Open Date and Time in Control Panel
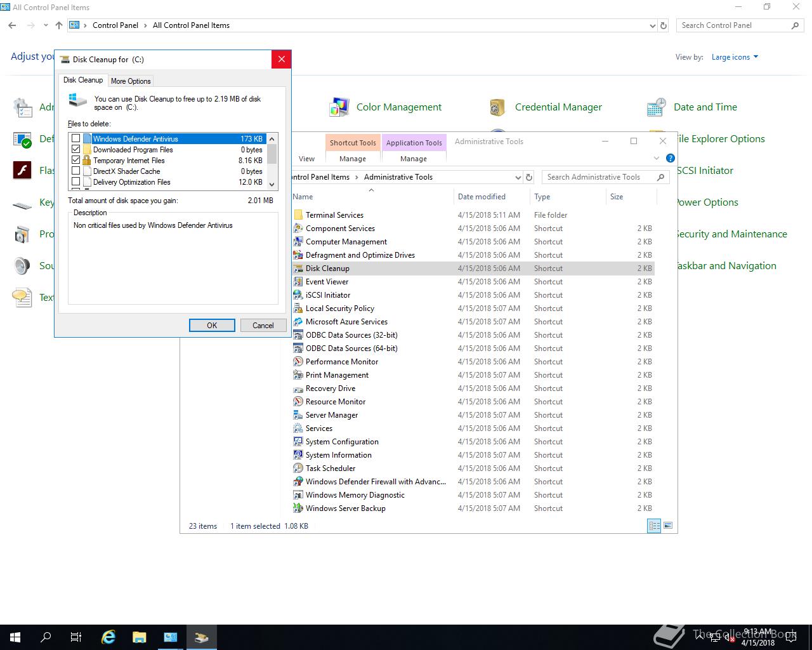Screen dimensions: 812x650 click(x=691, y=107)
